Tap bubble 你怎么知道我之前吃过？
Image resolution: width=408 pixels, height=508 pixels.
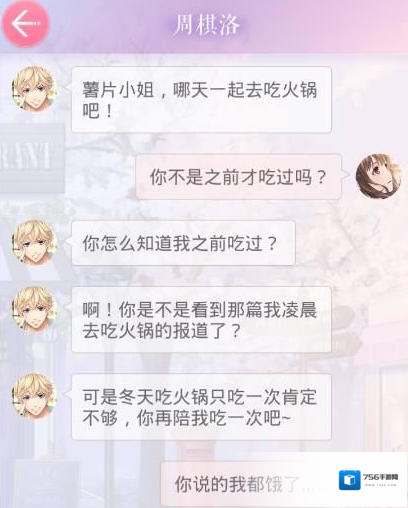point(183,243)
